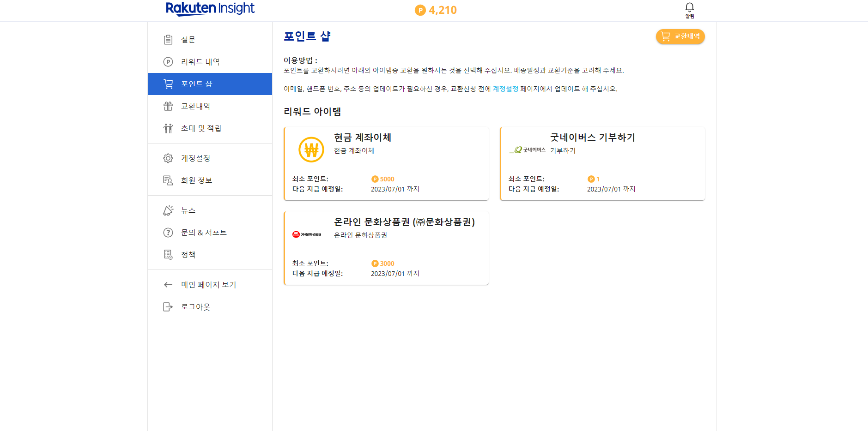Click the question mark icon beside 문의 & 서포트
Screen dimensions: 868x431
pyautogui.click(x=168, y=233)
